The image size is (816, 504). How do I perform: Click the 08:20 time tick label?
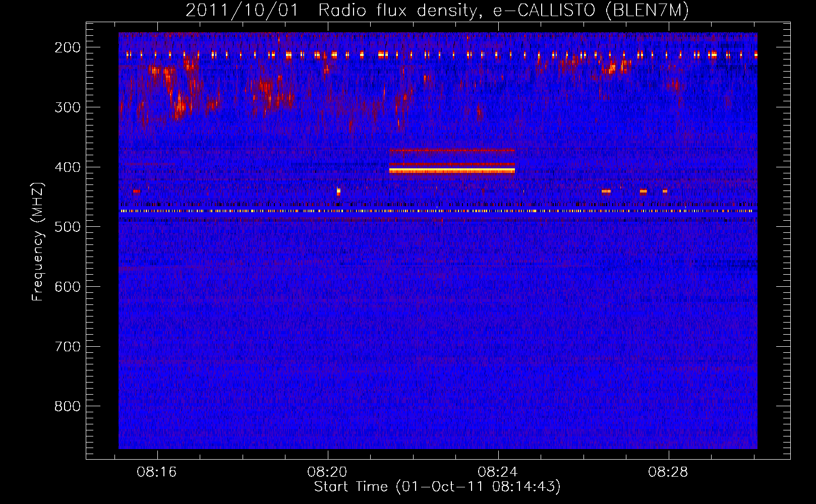point(327,472)
